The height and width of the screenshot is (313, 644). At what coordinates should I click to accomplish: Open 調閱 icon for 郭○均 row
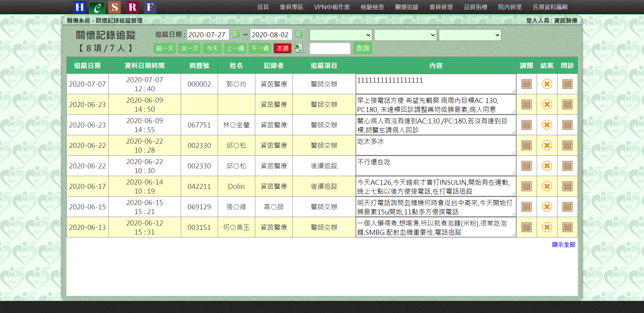[527, 84]
